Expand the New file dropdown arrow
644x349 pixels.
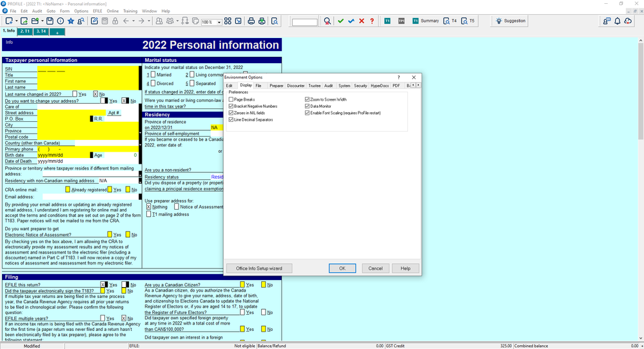16,21
